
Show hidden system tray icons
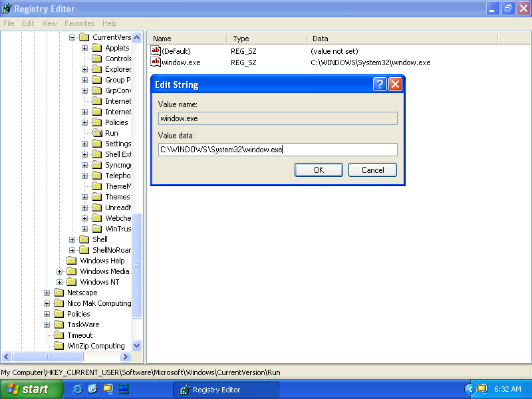pyautogui.click(x=470, y=389)
